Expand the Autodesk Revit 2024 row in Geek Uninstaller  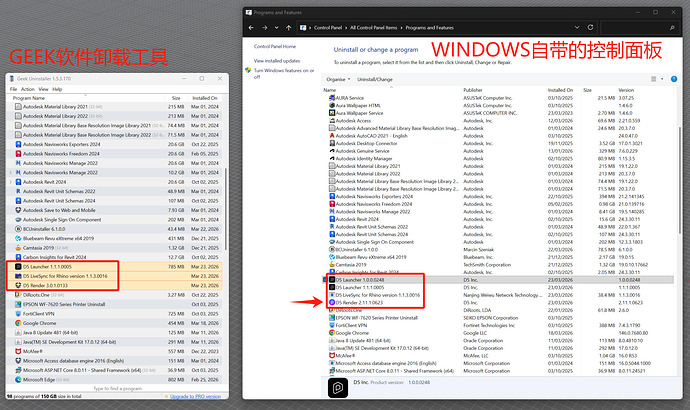click(11, 182)
